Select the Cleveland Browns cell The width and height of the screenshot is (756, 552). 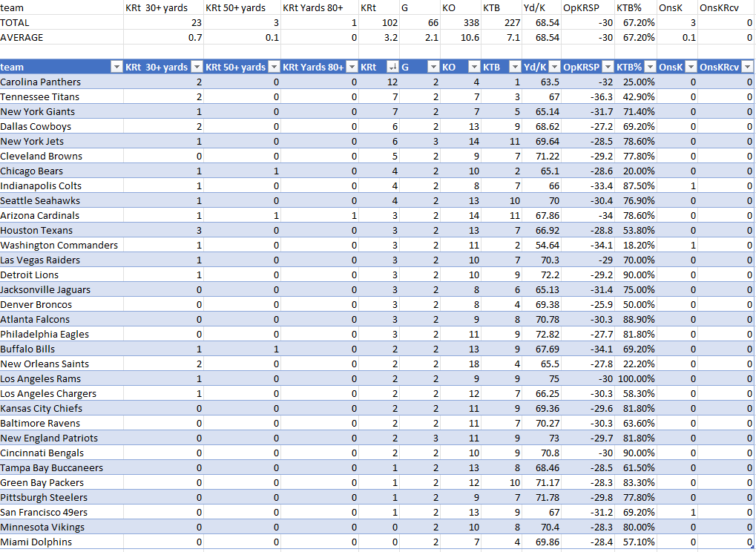pos(62,157)
